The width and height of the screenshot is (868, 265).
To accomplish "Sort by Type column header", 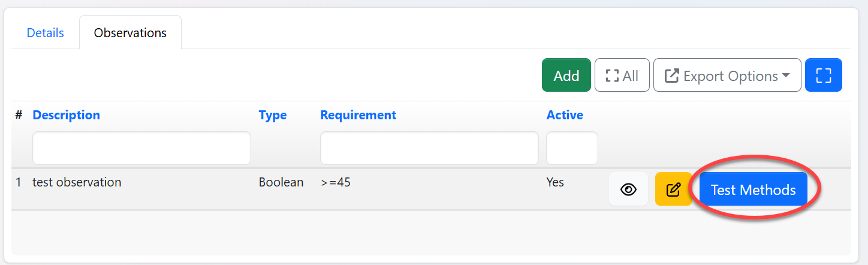I will coord(272,115).
